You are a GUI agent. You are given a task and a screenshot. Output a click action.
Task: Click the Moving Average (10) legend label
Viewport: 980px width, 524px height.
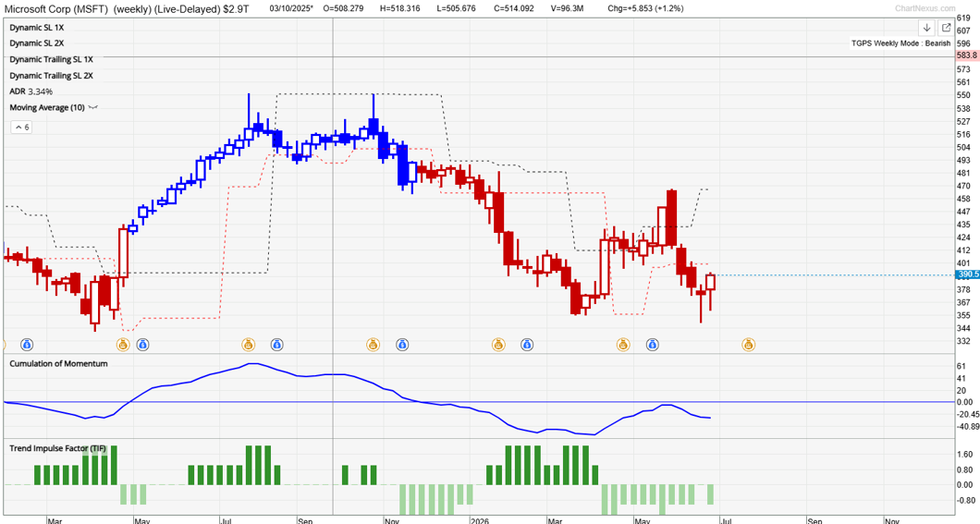pyautogui.click(x=47, y=107)
